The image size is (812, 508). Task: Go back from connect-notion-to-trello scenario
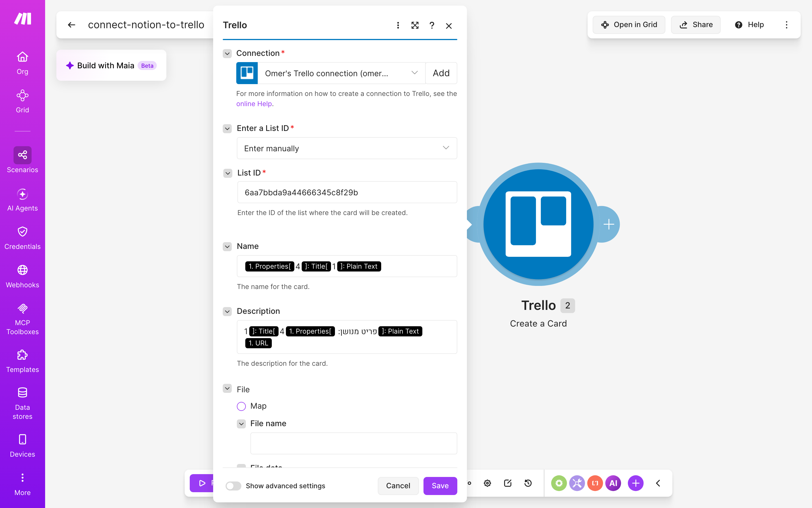click(x=71, y=25)
